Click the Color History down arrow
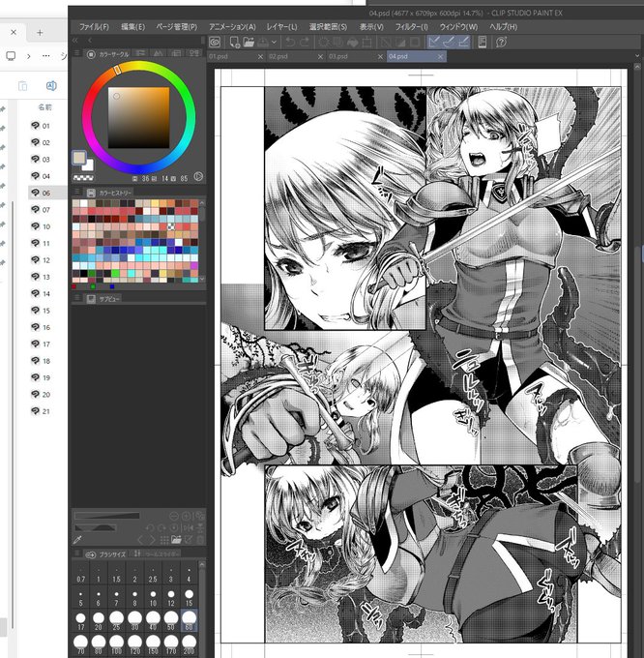Screen dimensions: 644x658 [x=202, y=279]
